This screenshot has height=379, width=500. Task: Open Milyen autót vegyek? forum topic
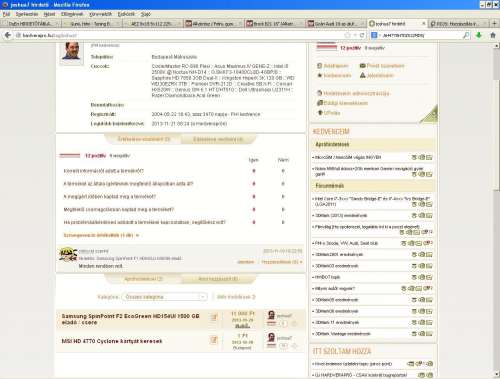[x=335, y=288]
